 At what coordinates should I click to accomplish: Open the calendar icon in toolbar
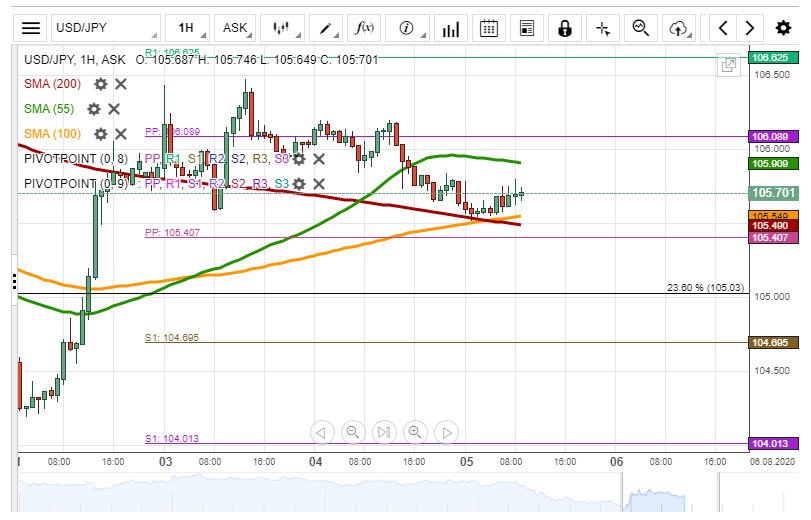coord(488,28)
